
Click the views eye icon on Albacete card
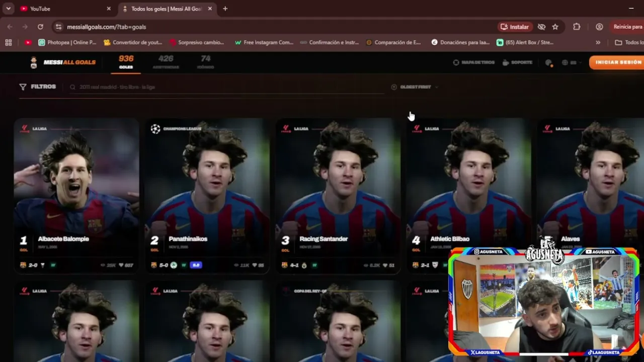[x=103, y=265]
